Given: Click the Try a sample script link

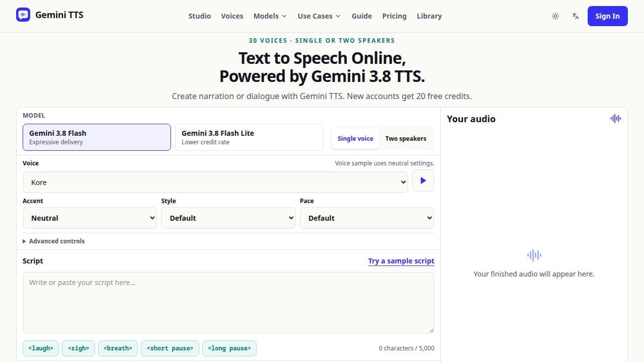Looking at the screenshot, I should 401,261.
